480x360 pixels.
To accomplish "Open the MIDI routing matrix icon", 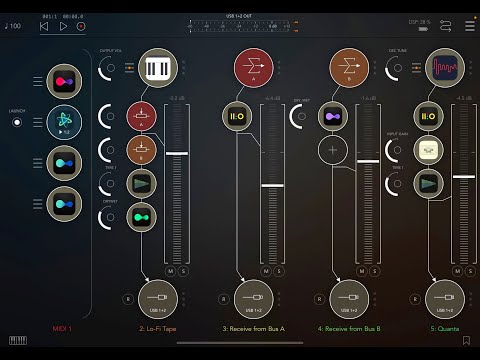I will (x=445, y=26).
